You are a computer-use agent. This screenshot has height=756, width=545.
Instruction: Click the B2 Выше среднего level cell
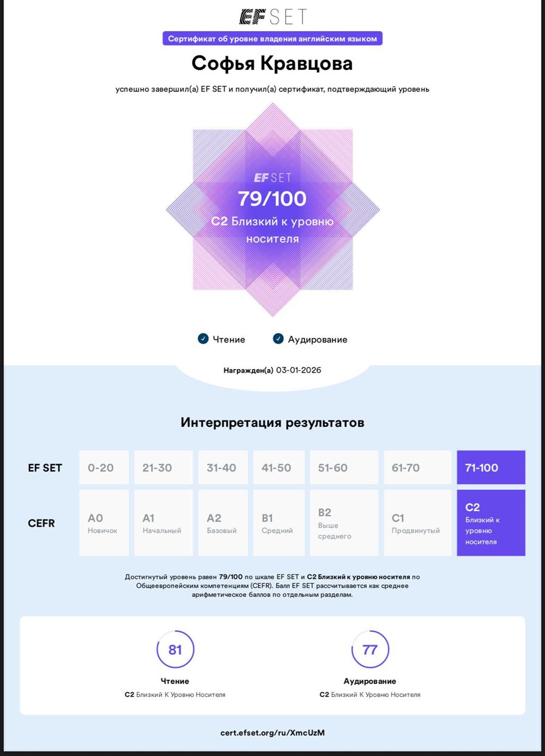[x=344, y=523]
